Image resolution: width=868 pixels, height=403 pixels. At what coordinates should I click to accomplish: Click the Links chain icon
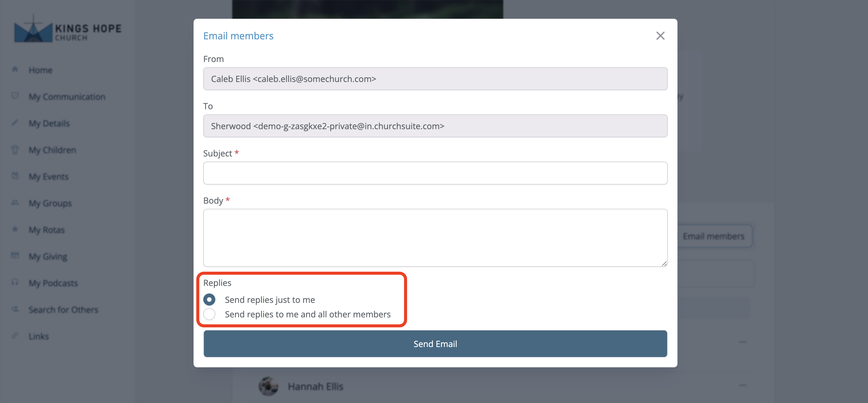[15, 335]
